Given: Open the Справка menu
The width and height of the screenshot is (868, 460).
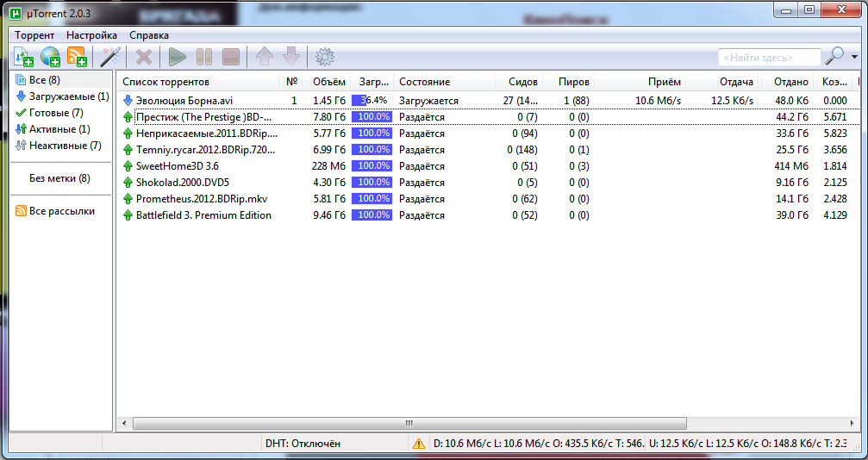Looking at the screenshot, I should 149,34.
